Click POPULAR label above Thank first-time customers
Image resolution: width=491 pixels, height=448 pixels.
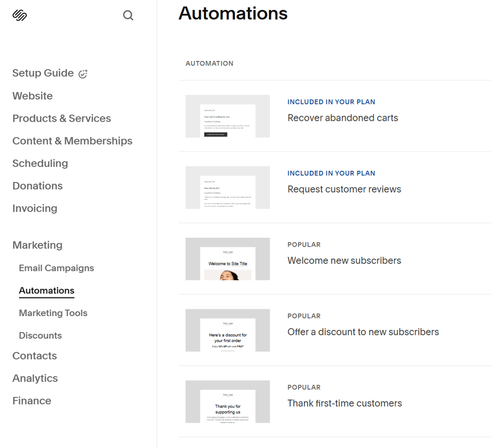(x=304, y=388)
